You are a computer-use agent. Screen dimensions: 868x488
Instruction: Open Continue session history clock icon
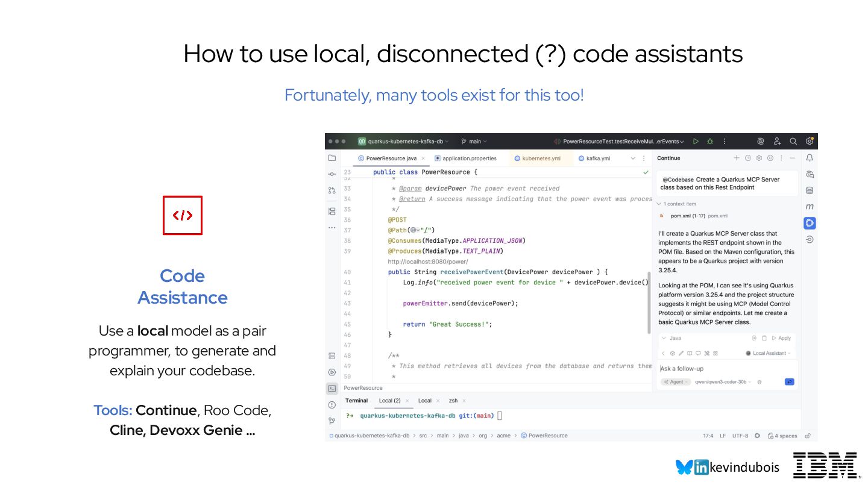(748, 158)
